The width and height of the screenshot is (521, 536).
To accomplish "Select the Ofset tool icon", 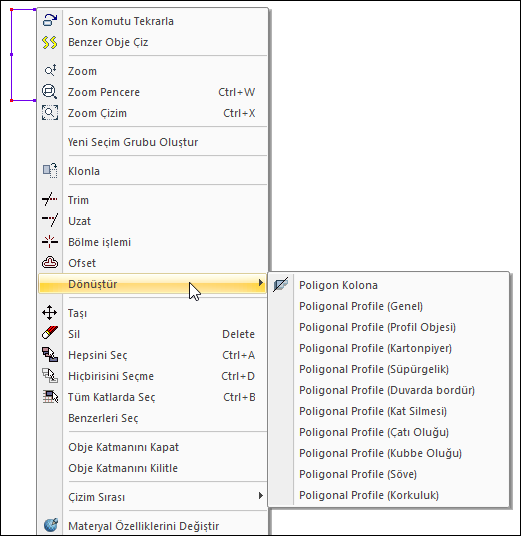I will [x=50, y=263].
